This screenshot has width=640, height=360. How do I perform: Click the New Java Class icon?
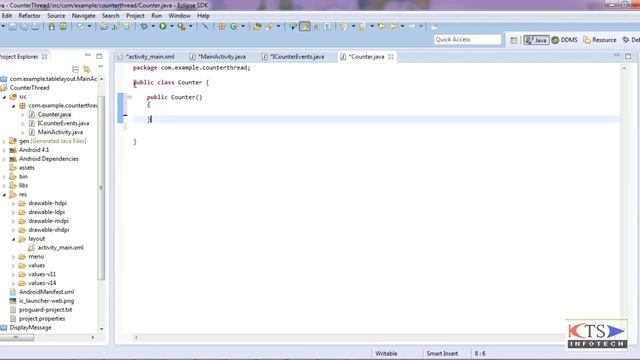pos(234,27)
